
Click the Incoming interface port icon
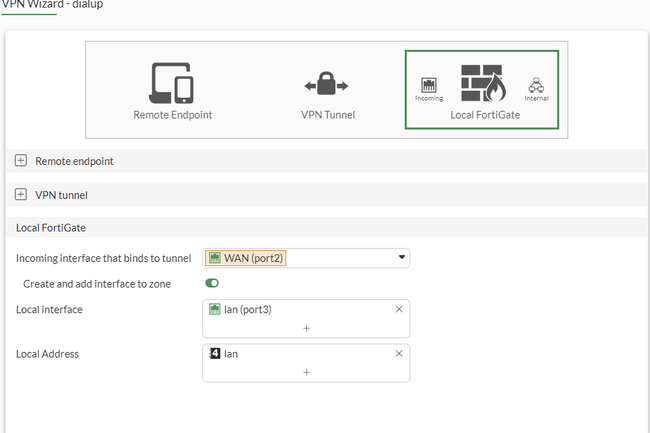429,85
